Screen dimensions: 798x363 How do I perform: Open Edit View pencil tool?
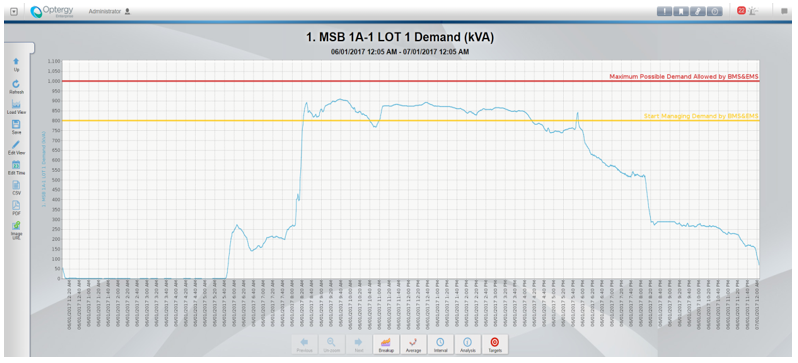pyautogui.click(x=16, y=147)
